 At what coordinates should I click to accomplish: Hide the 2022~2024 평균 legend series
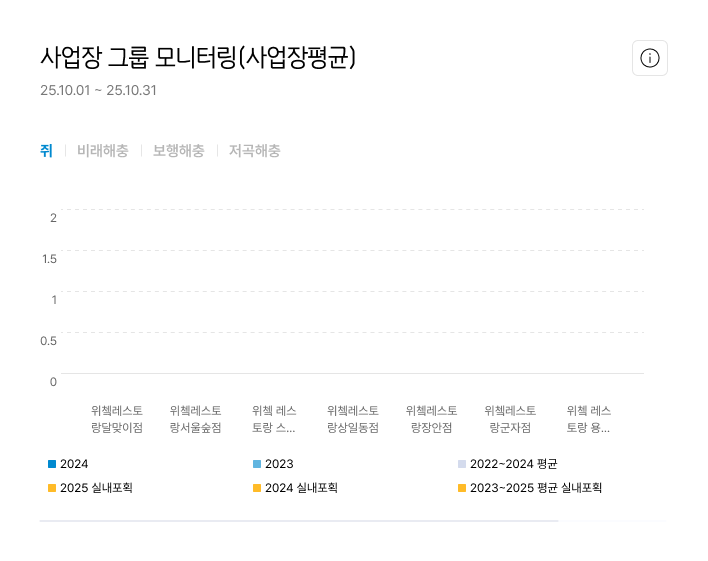513,464
